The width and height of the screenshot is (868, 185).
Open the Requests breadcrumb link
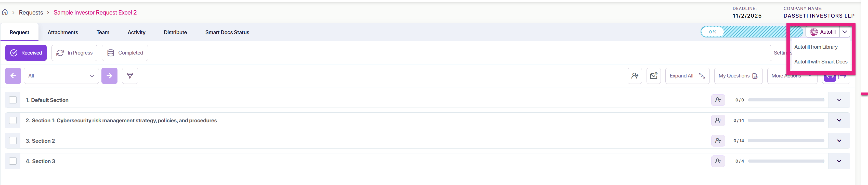click(31, 12)
